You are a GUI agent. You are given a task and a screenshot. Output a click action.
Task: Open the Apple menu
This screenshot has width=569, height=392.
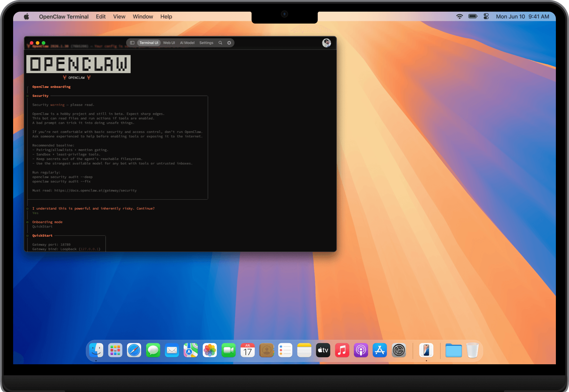pyautogui.click(x=27, y=17)
